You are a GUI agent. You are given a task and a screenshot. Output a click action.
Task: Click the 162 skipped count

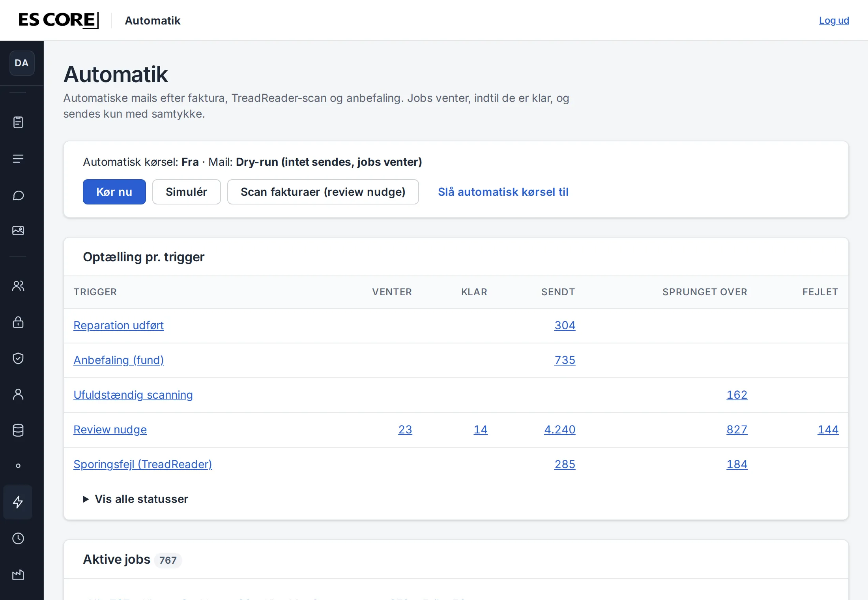coord(737,395)
